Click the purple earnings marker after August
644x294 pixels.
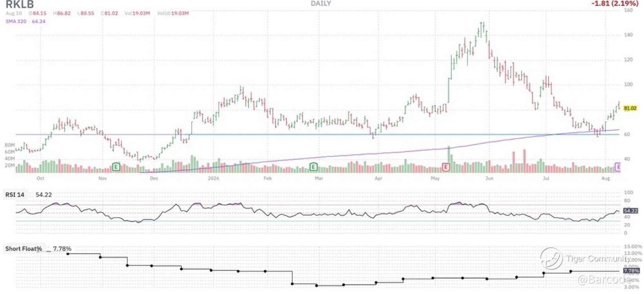[x=618, y=167]
